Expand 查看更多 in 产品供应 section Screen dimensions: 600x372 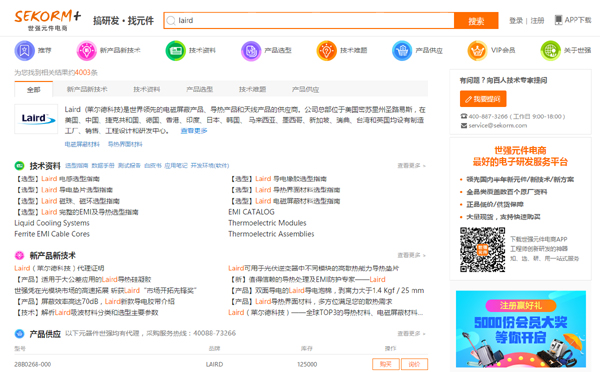[411, 334]
